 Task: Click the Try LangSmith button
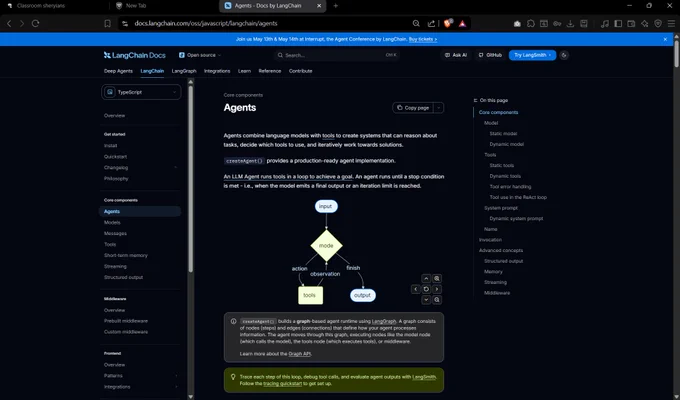point(532,55)
